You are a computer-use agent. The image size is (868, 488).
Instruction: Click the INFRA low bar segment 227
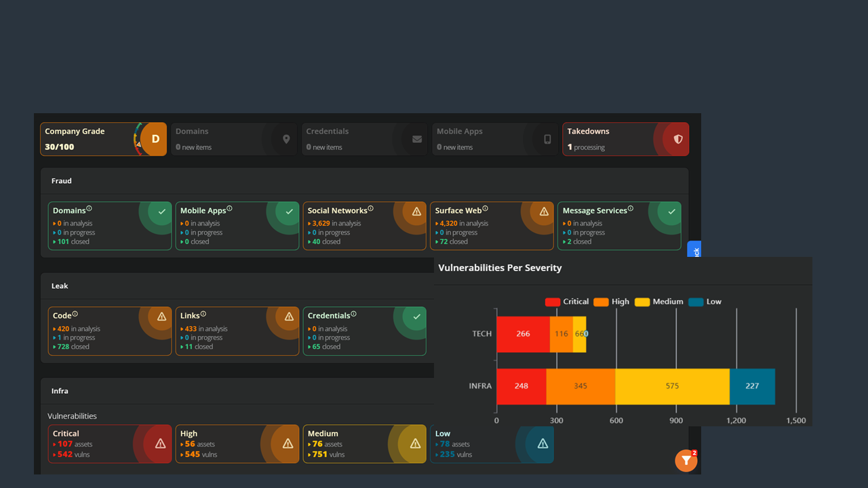[752, 386]
